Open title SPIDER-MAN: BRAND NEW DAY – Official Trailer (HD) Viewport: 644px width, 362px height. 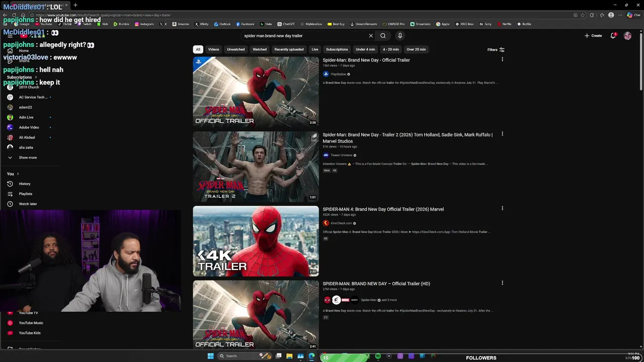376,284
